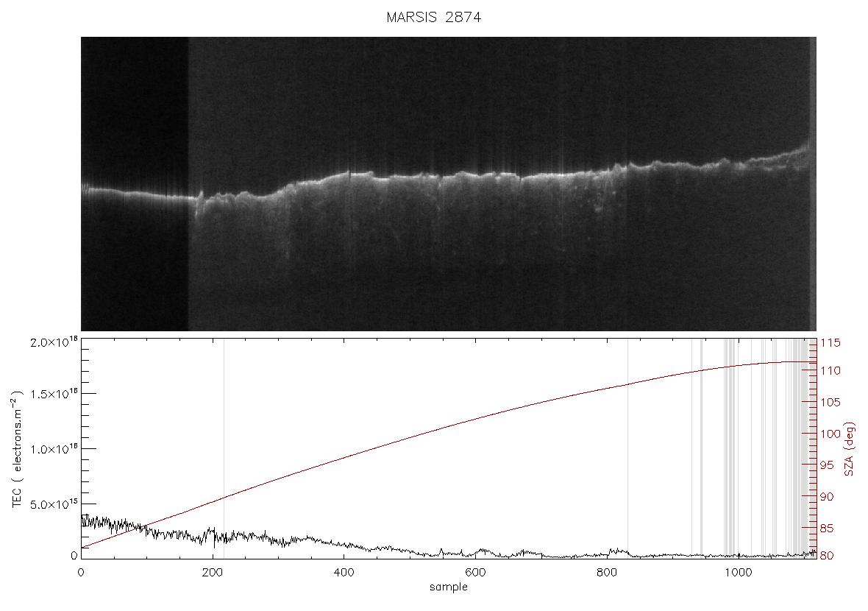Screen dimensions: 868x611
Task: Select the 400 tick on sample axis
Action: [x=344, y=572]
